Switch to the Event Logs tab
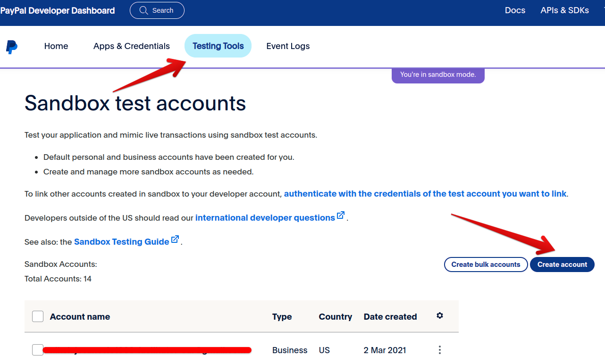Screen dimensions: 605x364 [288, 46]
